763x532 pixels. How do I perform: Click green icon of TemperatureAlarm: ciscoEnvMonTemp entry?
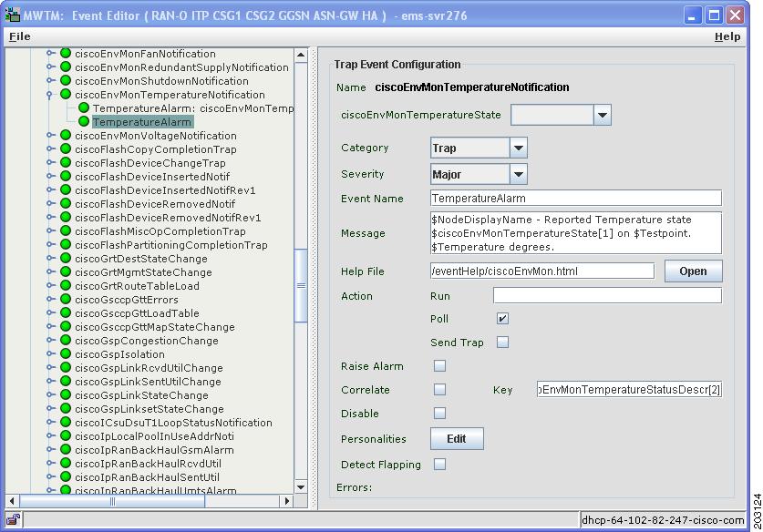[84, 107]
